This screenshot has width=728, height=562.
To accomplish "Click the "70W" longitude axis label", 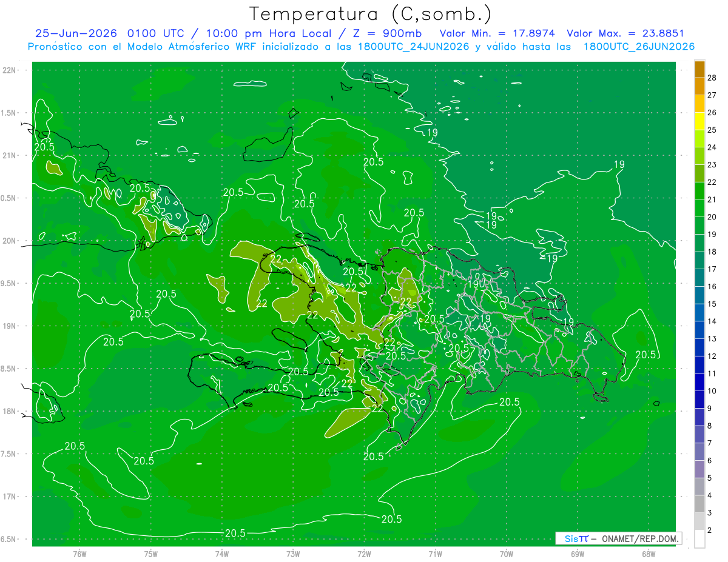I will 507,554.
